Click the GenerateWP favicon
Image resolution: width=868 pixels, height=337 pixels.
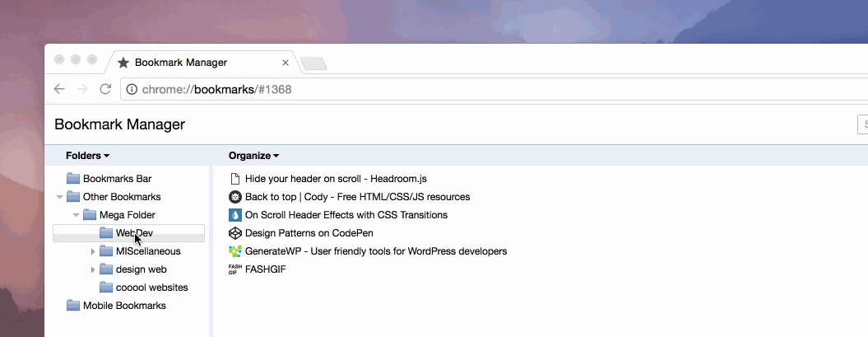coord(235,251)
